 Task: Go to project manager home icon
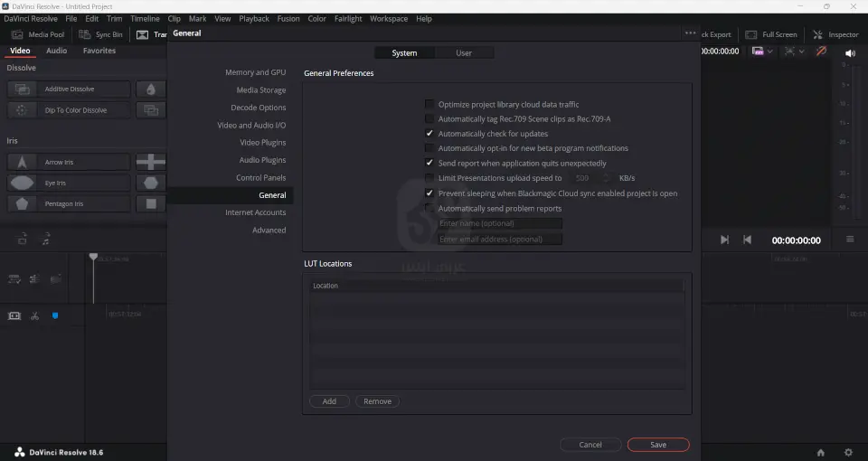click(821, 452)
